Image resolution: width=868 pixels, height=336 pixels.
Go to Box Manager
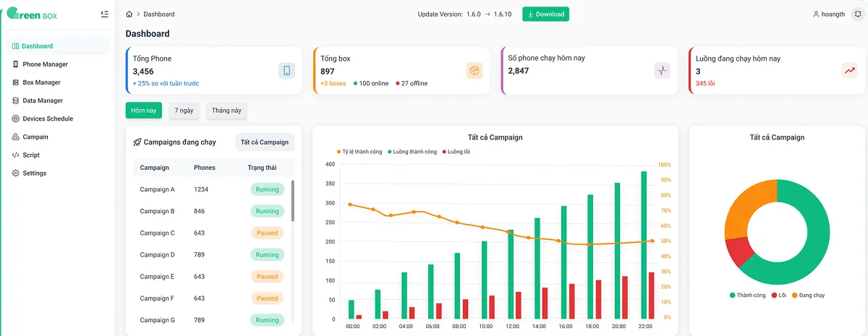tap(56, 82)
